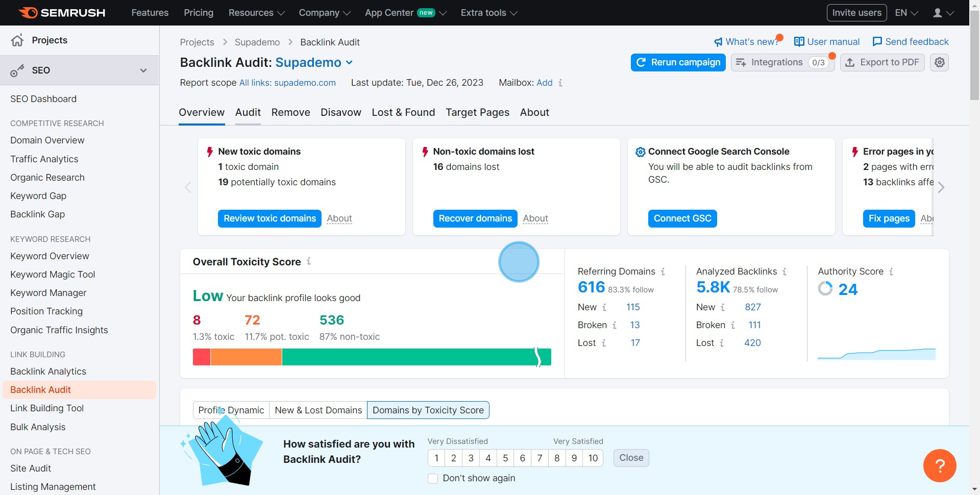Click the Semrush logo
Viewport: 980px width, 495px height.
[62, 13]
